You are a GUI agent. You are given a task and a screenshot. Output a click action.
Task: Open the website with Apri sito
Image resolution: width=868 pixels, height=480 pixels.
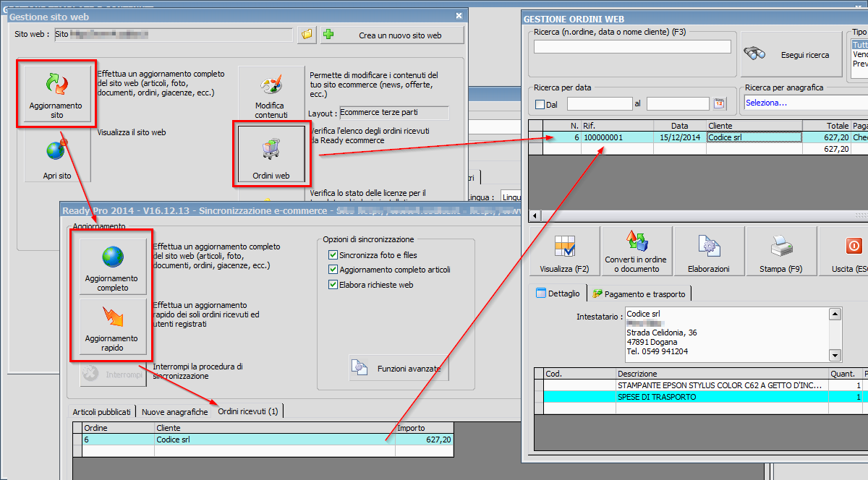(x=57, y=157)
